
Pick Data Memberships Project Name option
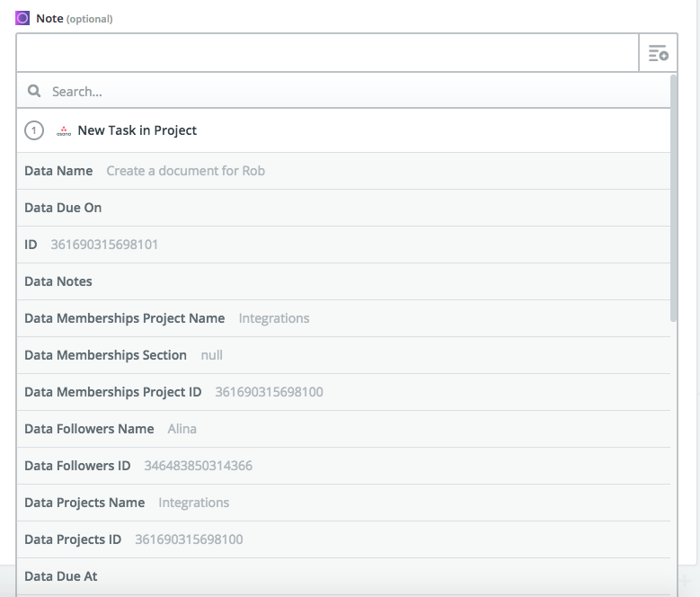344,318
